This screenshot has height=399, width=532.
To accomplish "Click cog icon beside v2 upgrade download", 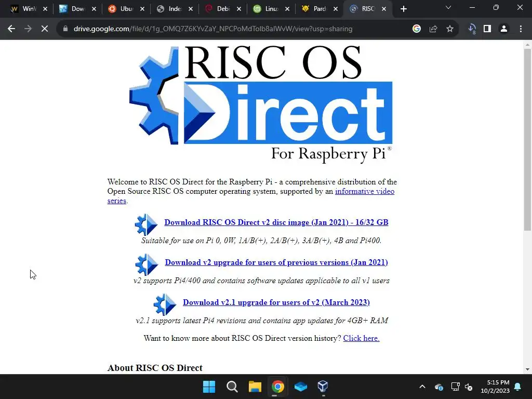I will (147, 264).
